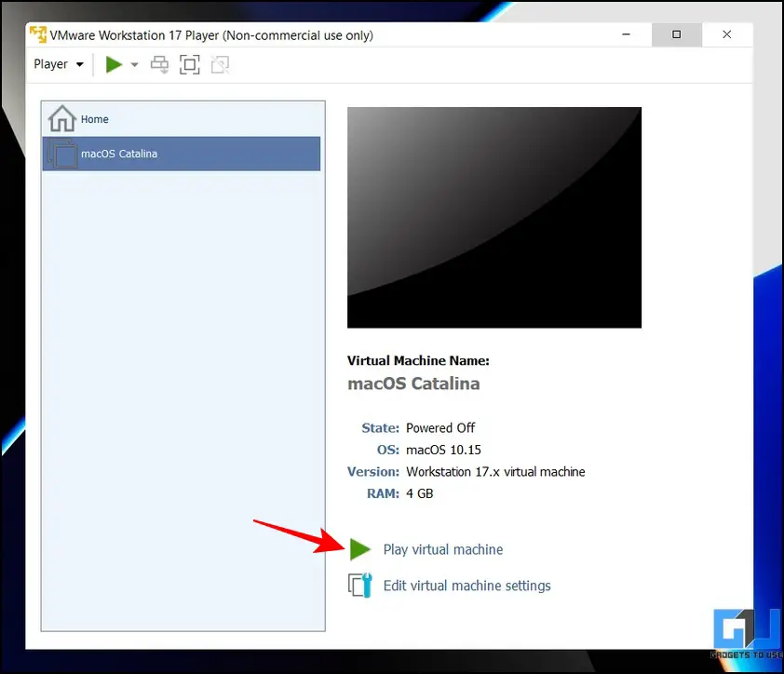Open the Edit virtual machine settings link
Image resolution: width=784 pixels, height=674 pixels.
click(x=466, y=586)
